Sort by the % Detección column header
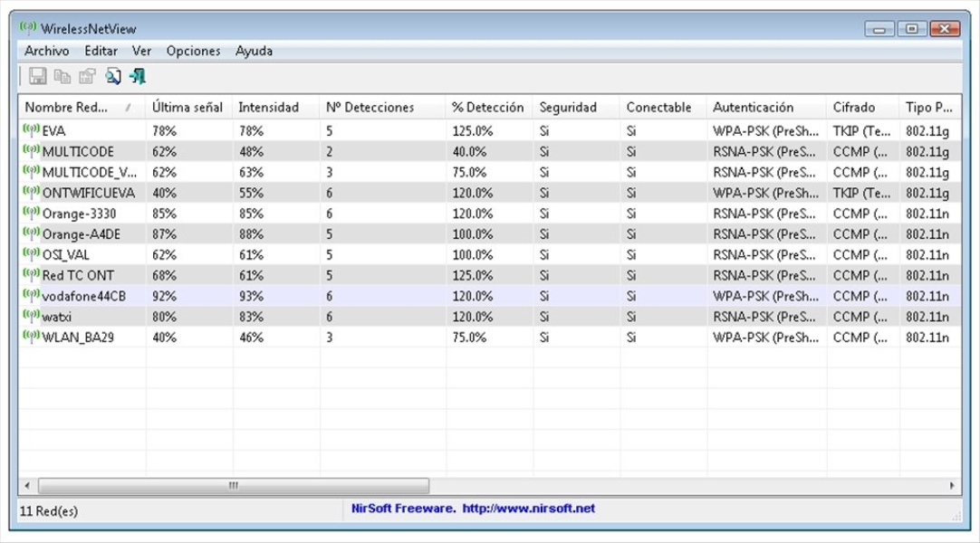 click(x=489, y=108)
